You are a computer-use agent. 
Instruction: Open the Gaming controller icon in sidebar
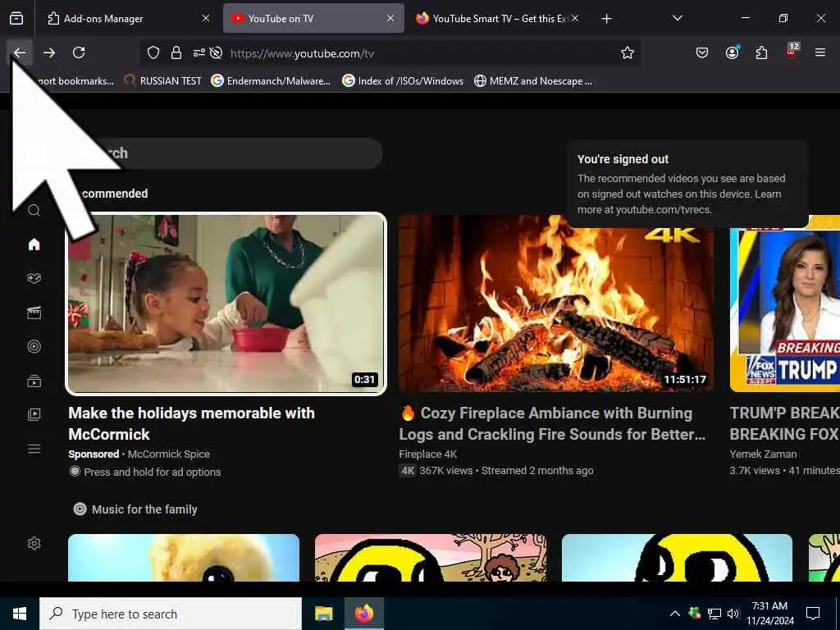point(34,278)
